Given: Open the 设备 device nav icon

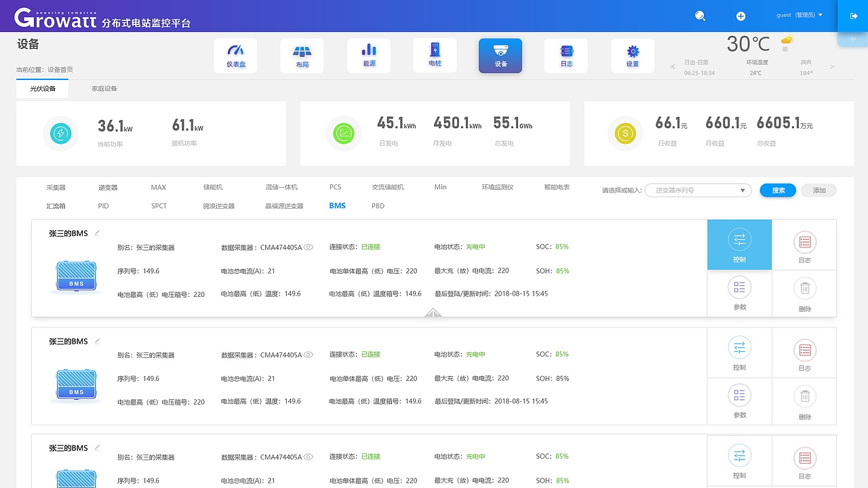Looking at the screenshot, I should click(x=500, y=56).
